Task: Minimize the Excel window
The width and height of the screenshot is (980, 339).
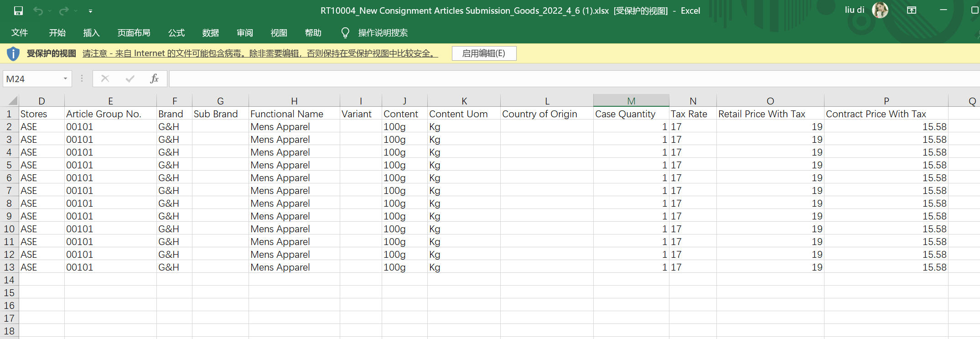Action: 944,10
